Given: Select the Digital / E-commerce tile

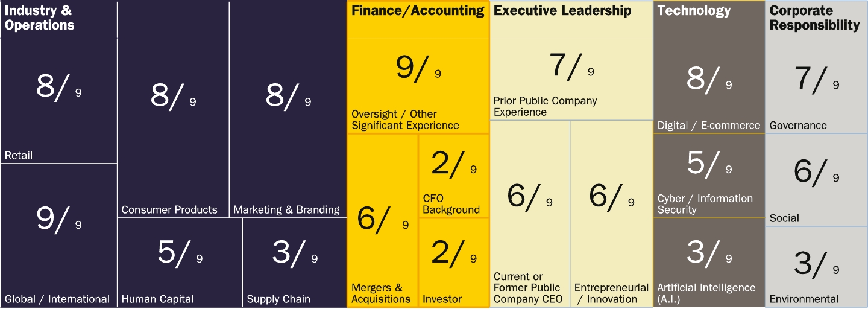Looking at the screenshot, I should (709, 84).
